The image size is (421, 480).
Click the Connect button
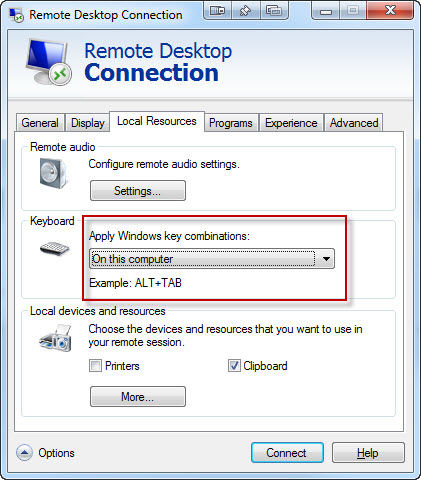point(287,453)
